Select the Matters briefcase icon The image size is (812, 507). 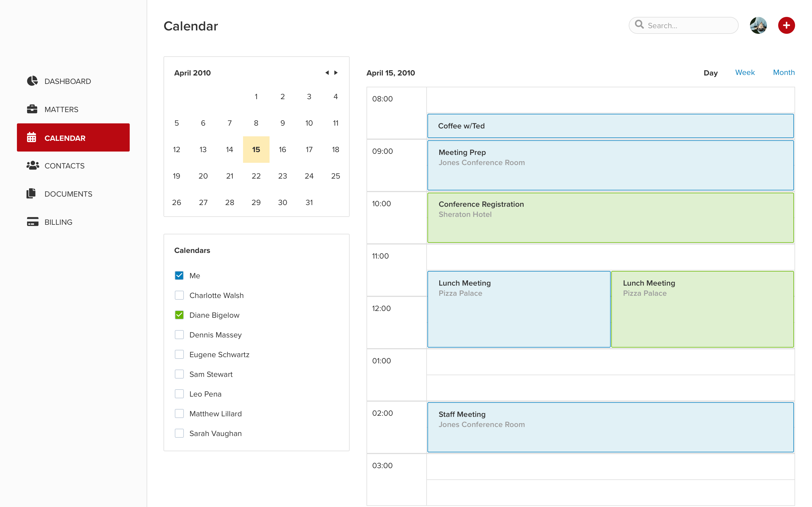click(x=32, y=109)
